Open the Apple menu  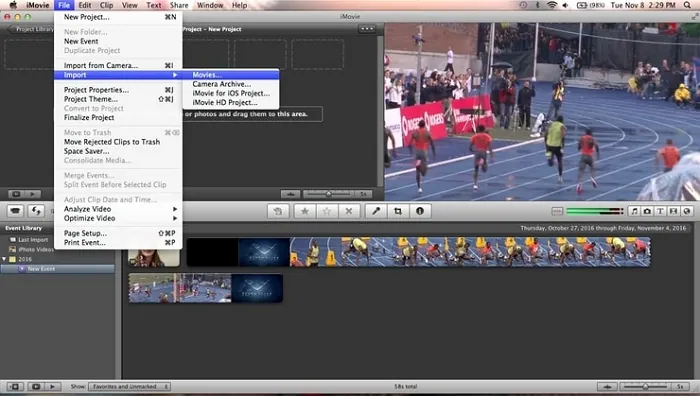click(x=13, y=5)
